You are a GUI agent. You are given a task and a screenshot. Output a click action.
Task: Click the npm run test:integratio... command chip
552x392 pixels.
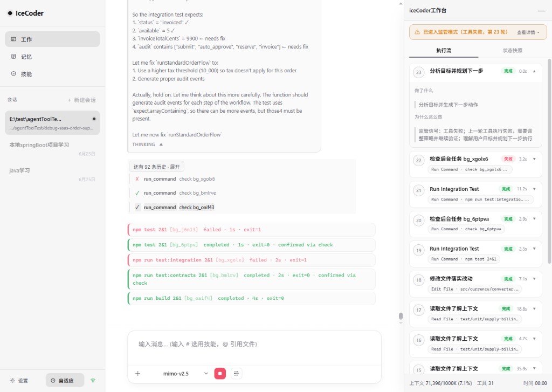481,200
